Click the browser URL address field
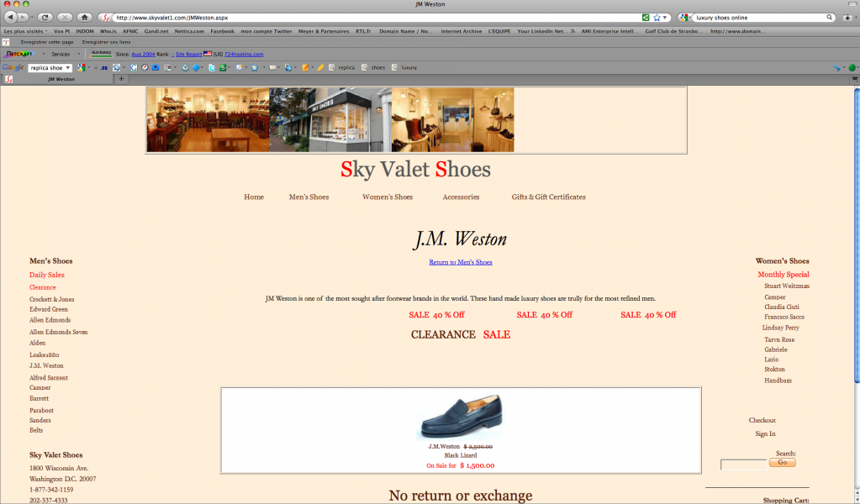Screen dimensions: 860x504 [378, 18]
